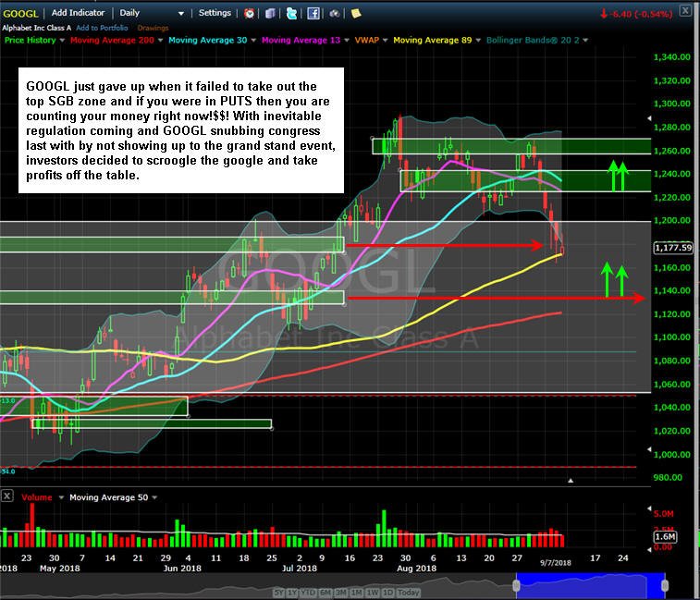The width and height of the screenshot is (700, 600).
Task: Expand the Moving Average 200 dropdown arrow
Action: (x=161, y=40)
